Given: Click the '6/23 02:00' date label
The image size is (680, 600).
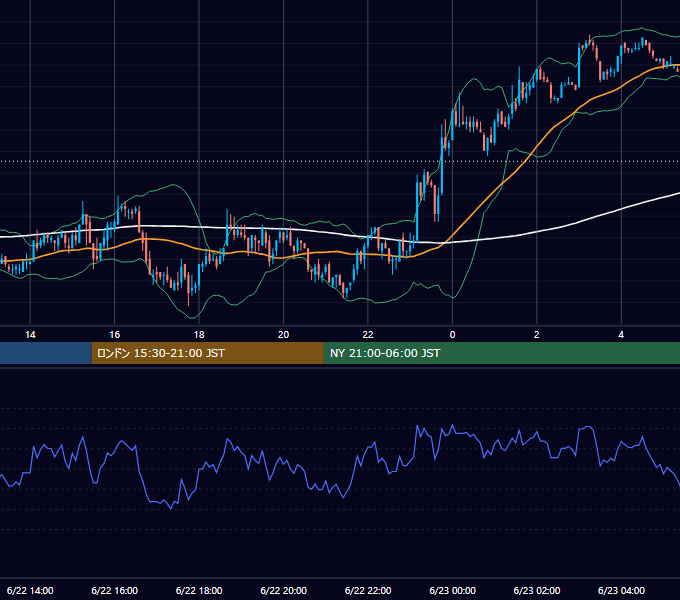Looking at the screenshot, I should click(536, 590).
